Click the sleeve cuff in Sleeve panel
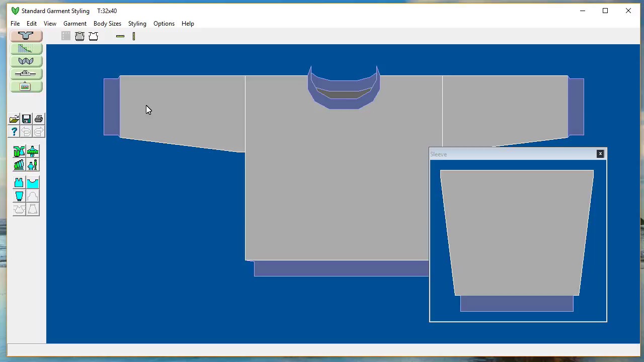 pyautogui.click(x=517, y=303)
